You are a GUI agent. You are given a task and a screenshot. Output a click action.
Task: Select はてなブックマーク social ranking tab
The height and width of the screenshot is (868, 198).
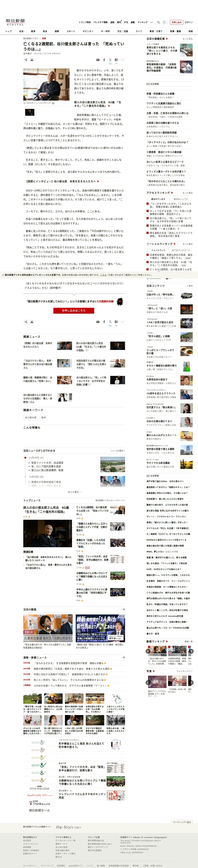181,250
